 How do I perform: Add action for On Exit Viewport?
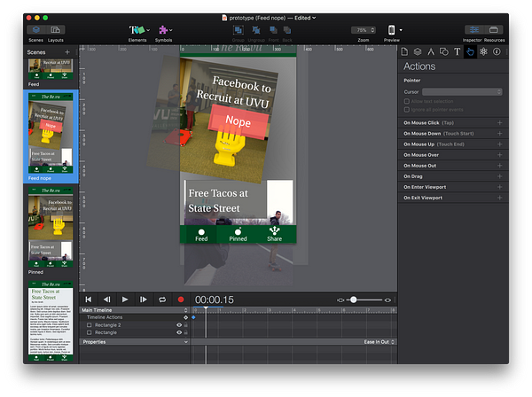499,198
